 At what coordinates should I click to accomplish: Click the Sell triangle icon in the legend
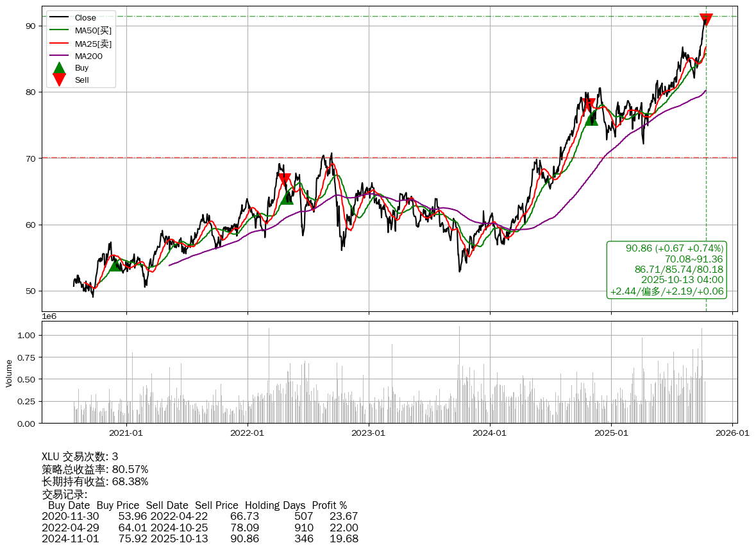click(59, 80)
